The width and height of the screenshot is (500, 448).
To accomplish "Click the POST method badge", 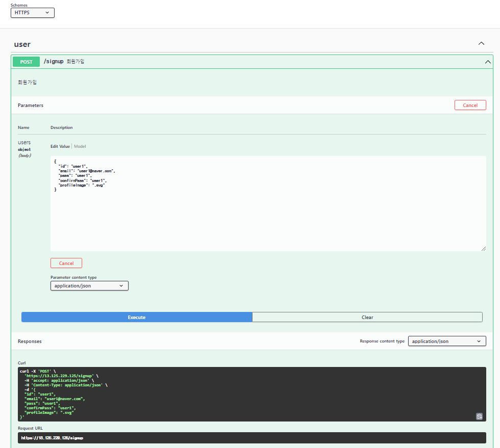I will 26,62.
